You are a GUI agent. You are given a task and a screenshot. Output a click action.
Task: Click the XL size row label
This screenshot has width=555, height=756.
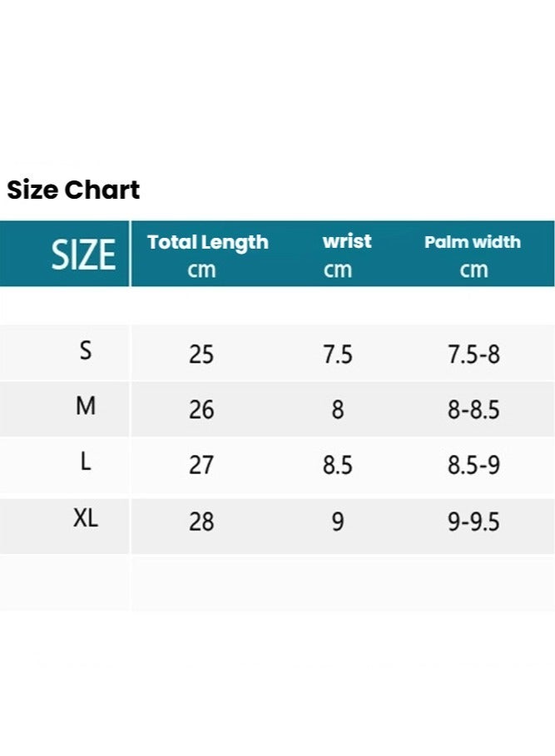pyautogui.click(x=86, y=519)
